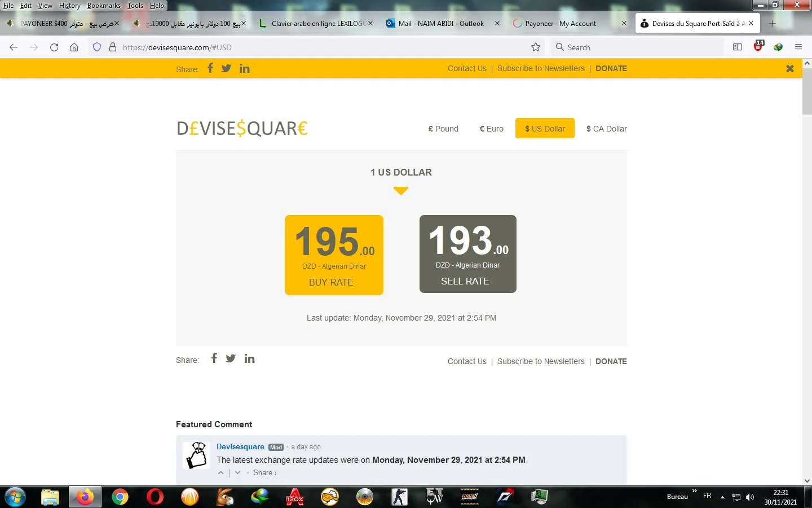Click Twitter icon in yellow top bar
Image resolution: width=812 pixels, height=508 pixels.
pyautogui.click(x=226, y=68)
